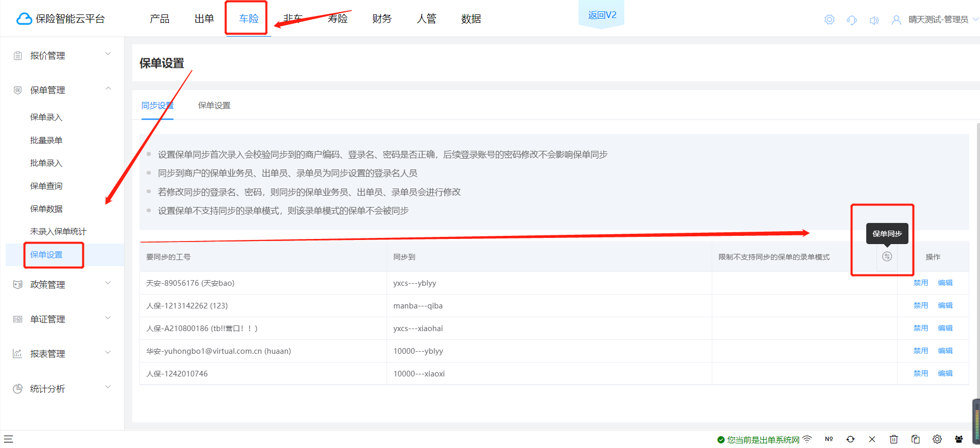Screen dimensions: 980x448
Task: Click the user avatar icon beside 晴天测试-管理员
Action: pos(896,20)
